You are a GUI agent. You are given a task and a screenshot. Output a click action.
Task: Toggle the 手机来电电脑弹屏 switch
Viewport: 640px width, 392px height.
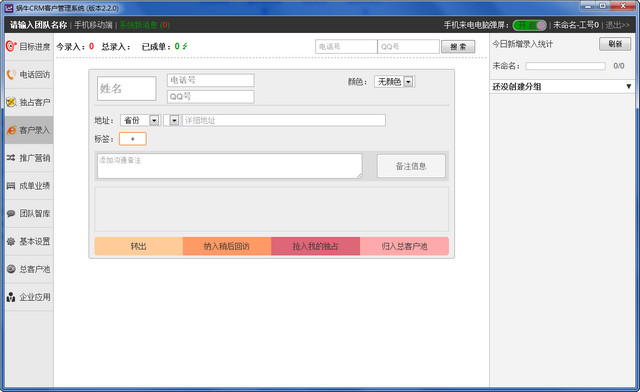[529, 25]
